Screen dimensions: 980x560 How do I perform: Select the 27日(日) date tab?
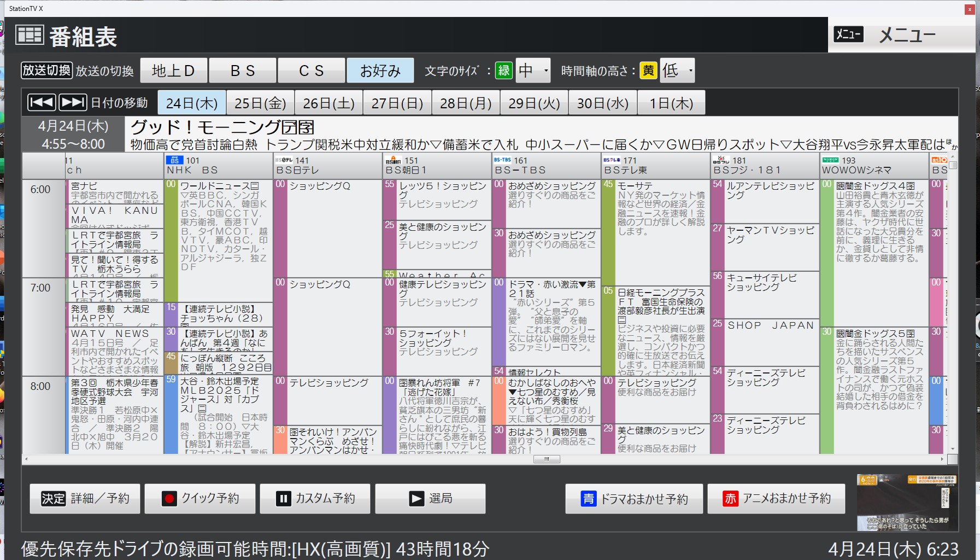pos(397,103)
